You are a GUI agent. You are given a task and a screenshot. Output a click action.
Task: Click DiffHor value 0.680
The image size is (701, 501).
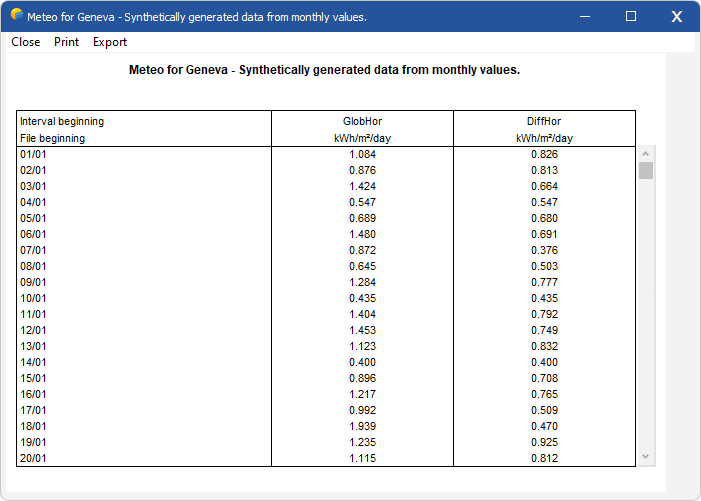[x=544, y=218]
